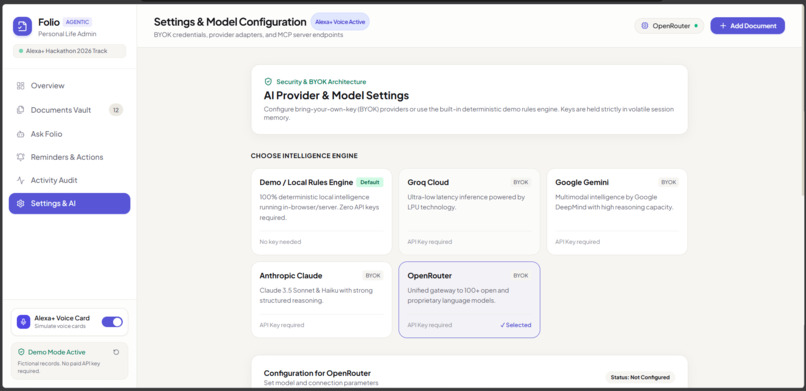The image size is (806, 391).
Task: Click the BYOK tag on Groq Cloud
Action: [521, 182]
